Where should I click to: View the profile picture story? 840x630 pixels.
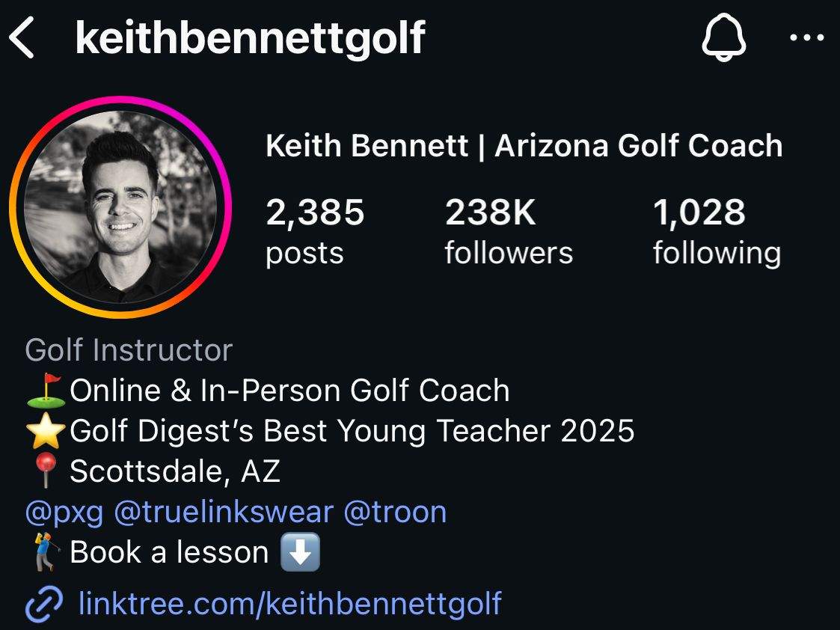pyautogui.click(x=120, y=207)
